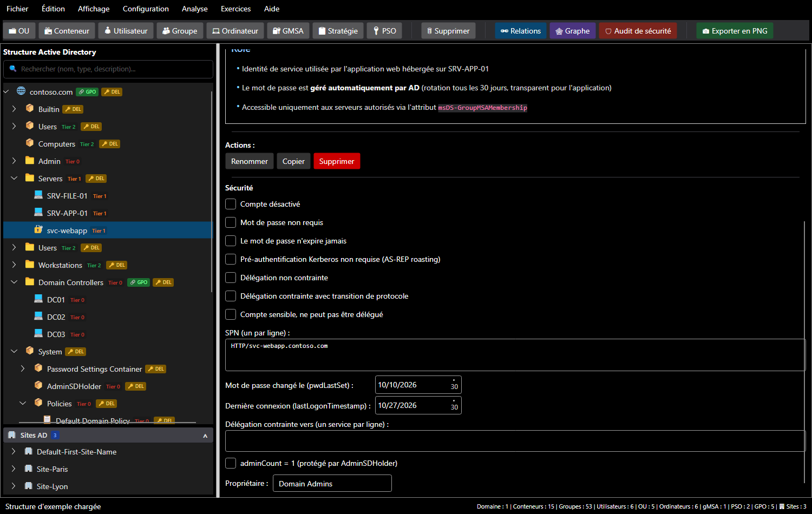Screen dimensions: 812x514
Task: Click the GPO badge on contoso.com
Action: click(87, 92)
